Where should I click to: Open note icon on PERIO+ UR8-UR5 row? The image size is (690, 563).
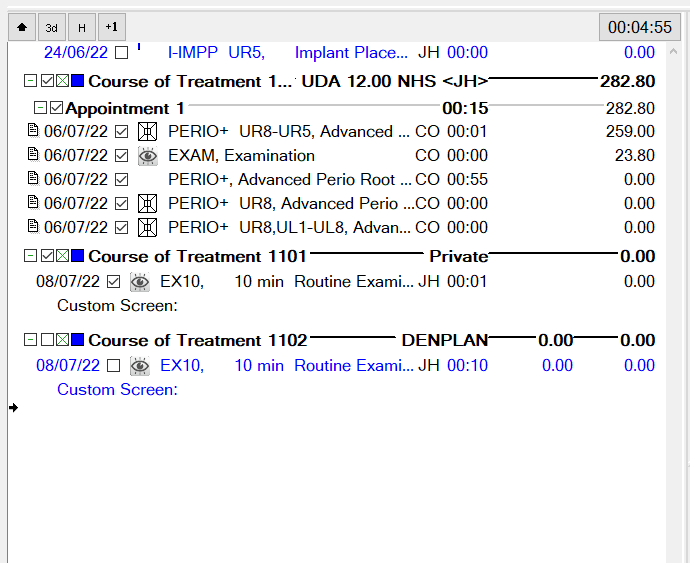pos(33,130)
